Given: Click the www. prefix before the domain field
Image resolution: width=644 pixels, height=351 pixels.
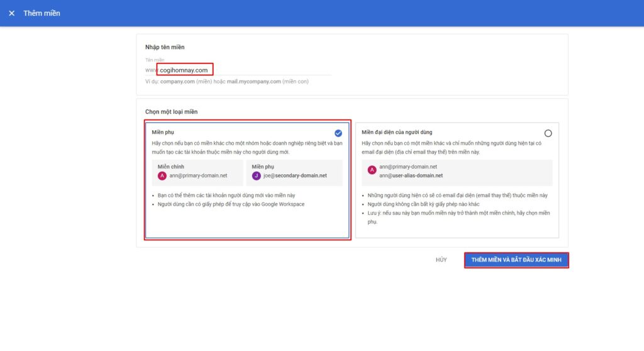Looking at the screenshot, I should 151,70.
